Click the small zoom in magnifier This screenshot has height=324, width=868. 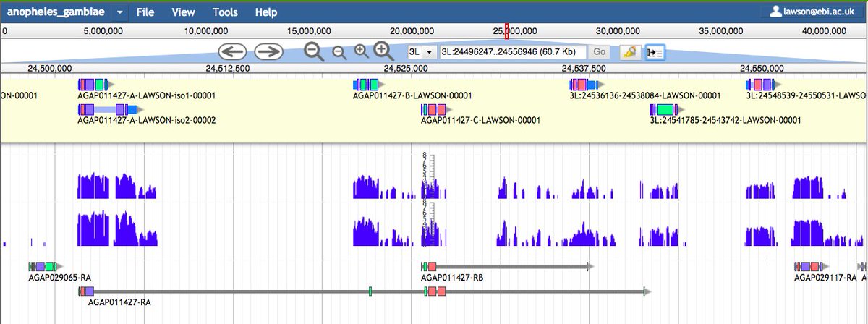pyautogui.click(x=361, y=51)
